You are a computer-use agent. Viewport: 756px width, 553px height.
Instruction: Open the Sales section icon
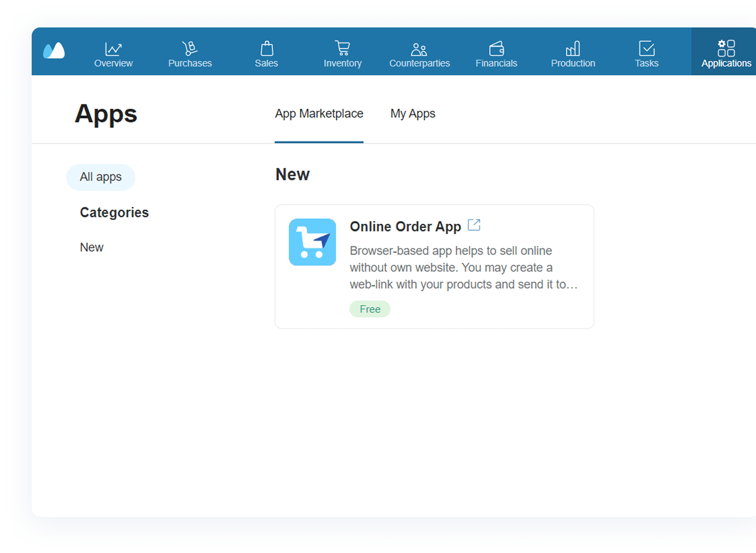click(266, 48)
